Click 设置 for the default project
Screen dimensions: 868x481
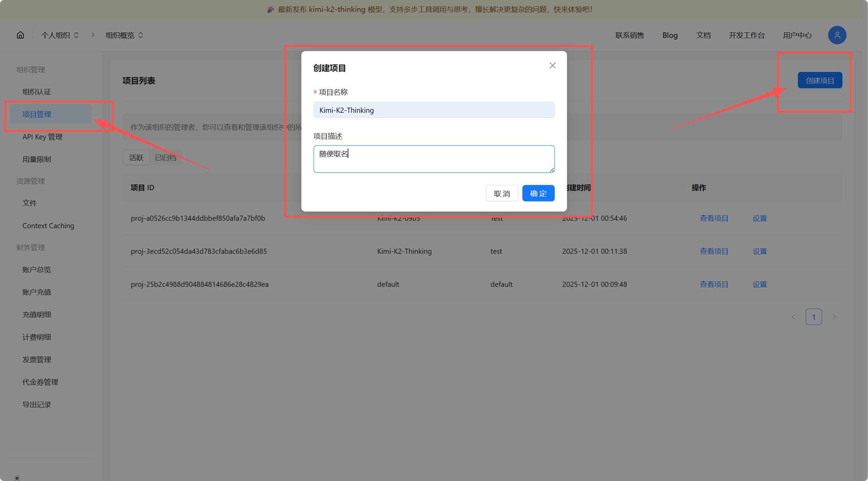[760, 284]
